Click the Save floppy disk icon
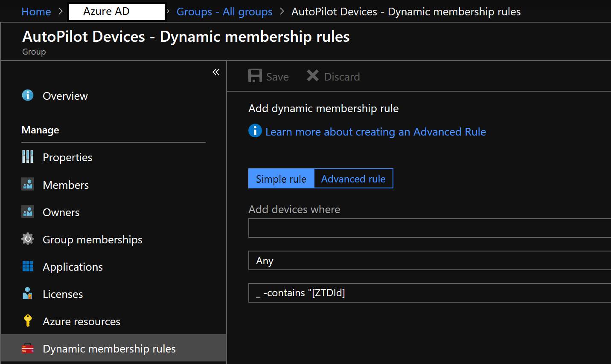The width and height of the screenshot is (611, 364). 255,76
